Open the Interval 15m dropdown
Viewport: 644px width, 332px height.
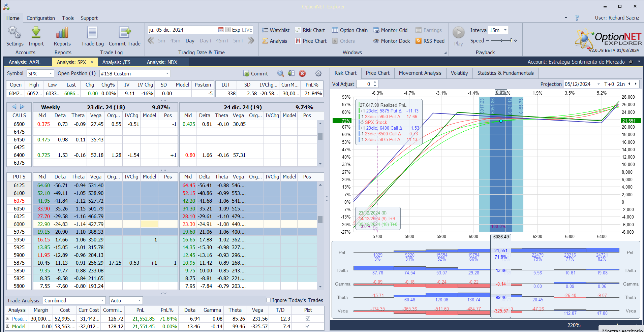point(505,30)
